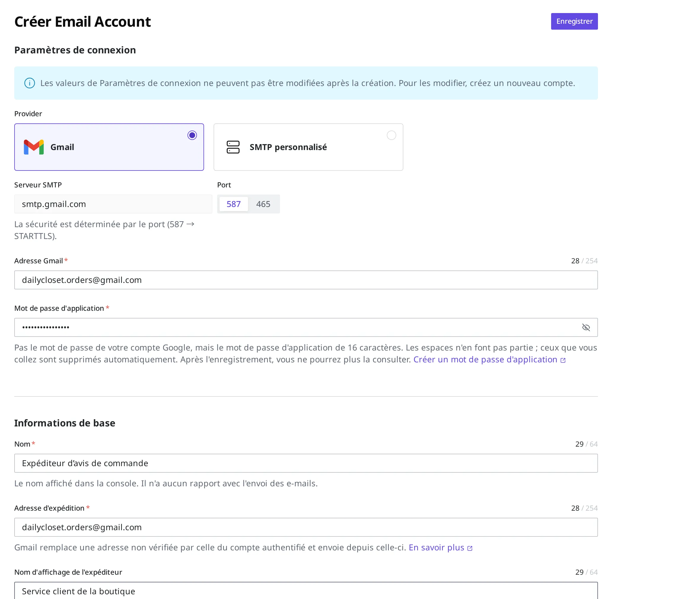
Task: Click the Créer Email Account title
Action: coord(82,22)
